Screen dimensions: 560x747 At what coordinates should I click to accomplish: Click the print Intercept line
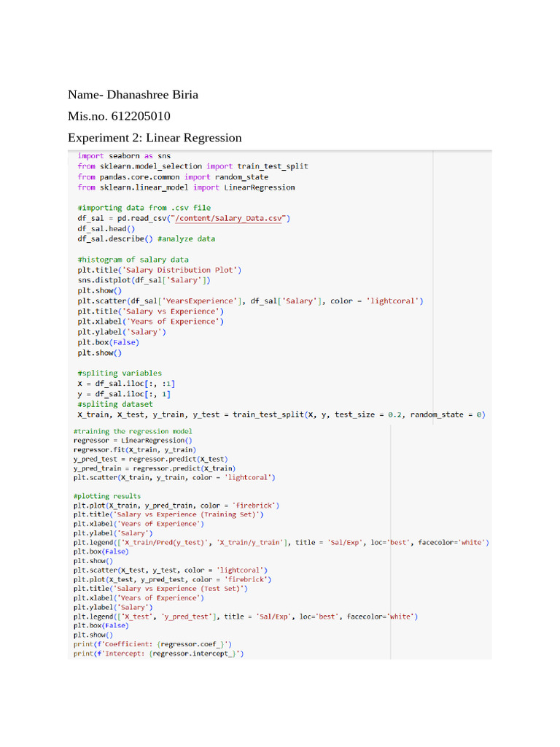click(x=158, y=654)
